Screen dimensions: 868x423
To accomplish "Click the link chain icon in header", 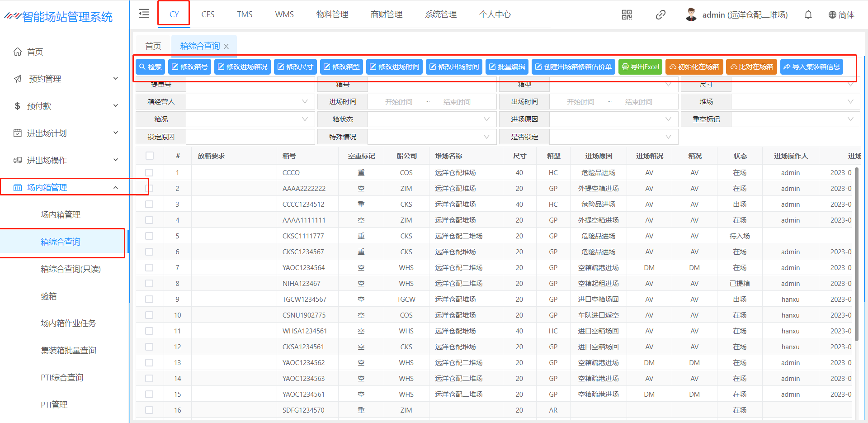I will [x=660, y=15].
